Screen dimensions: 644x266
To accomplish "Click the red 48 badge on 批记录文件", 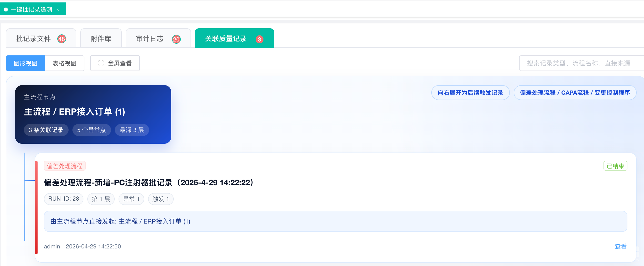I will coord(61,39).
